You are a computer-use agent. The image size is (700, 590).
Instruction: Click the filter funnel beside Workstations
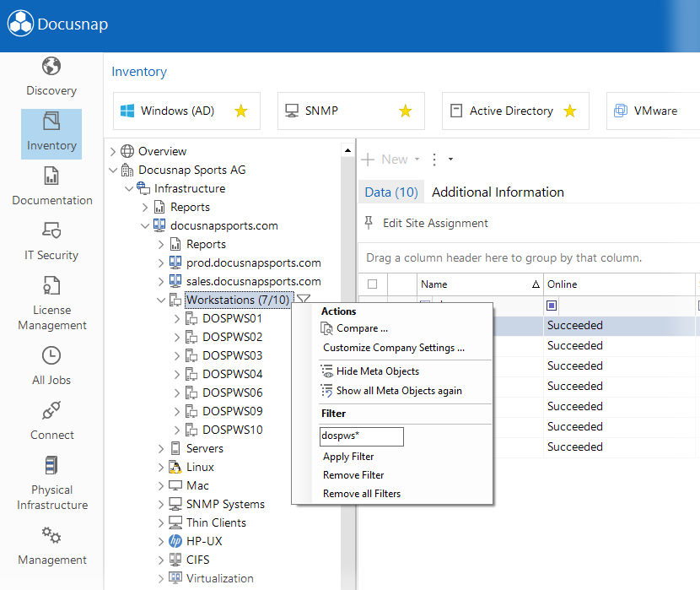tap(304, 299)
